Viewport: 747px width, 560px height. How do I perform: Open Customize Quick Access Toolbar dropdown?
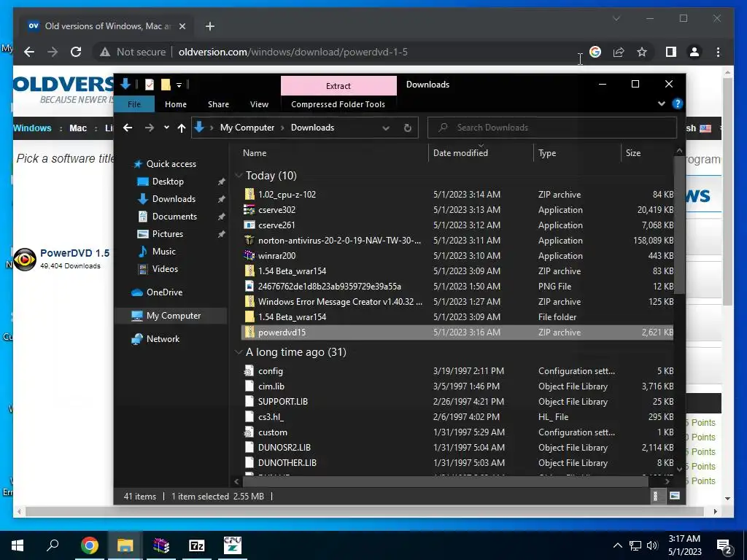click(179, 85)
